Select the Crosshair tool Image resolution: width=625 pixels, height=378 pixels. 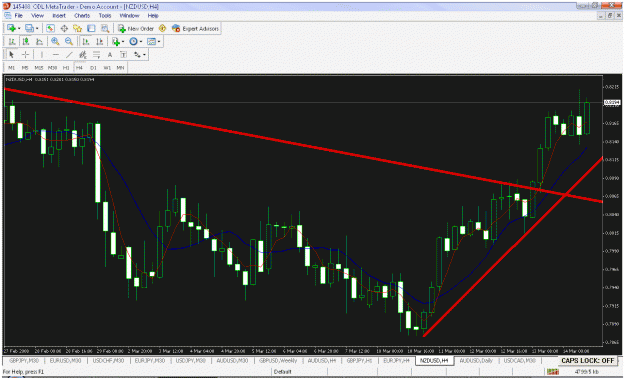25,55
